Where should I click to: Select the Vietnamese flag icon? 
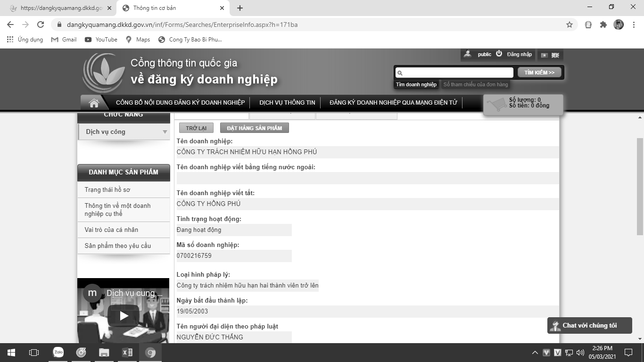(x=545, y=55)
